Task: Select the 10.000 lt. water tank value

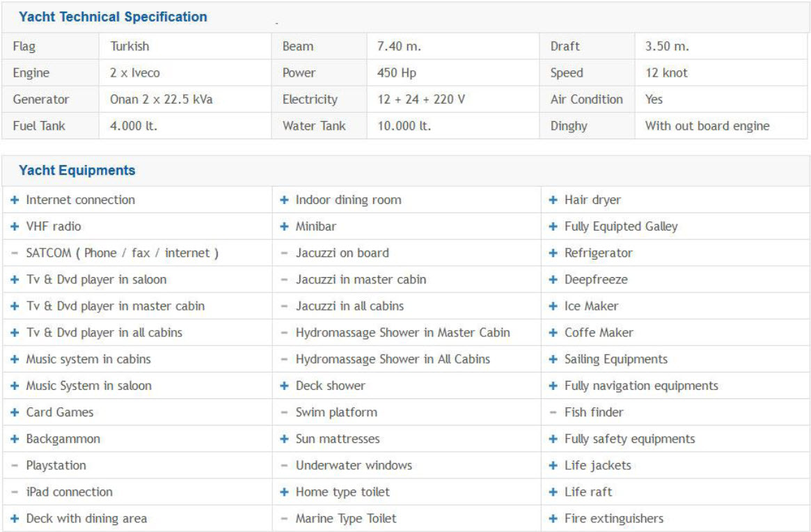Action: [x=404, y=126]
